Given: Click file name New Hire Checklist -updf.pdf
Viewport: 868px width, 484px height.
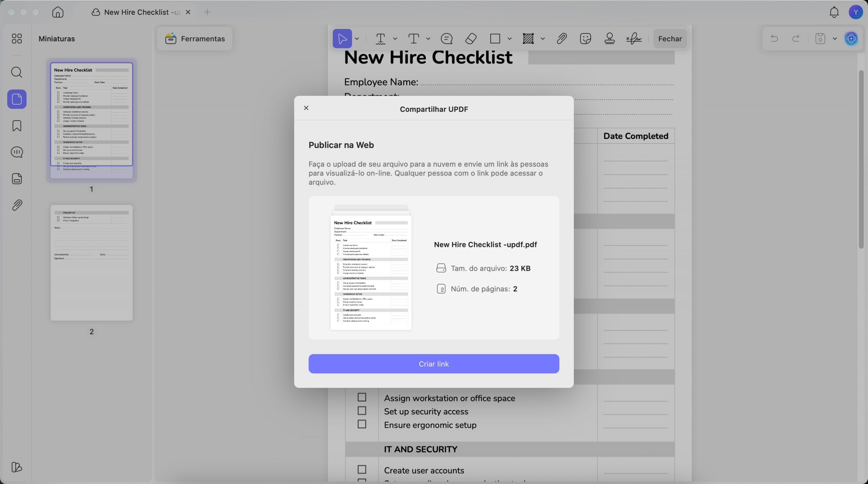Looking at the screenshot, I should (x=485, y=245).
